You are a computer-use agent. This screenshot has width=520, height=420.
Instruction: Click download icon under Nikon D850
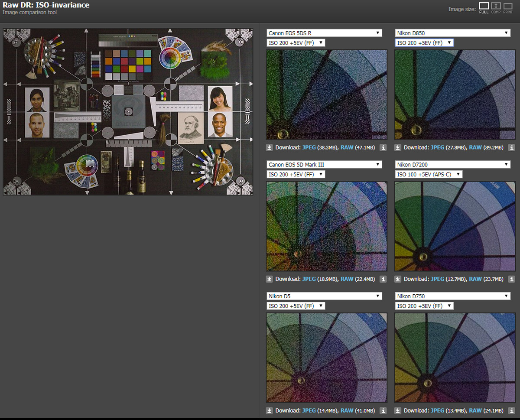398,147
